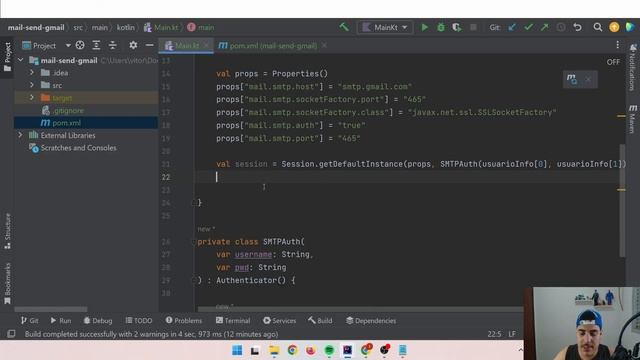Expand the target folder
This screenshot has width=640, height=360.
(32, 98)
